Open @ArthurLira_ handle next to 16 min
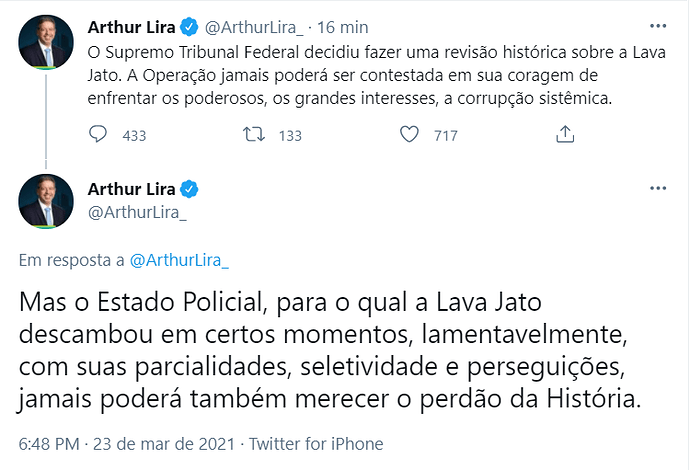690x470 pixels. (254, 27)
